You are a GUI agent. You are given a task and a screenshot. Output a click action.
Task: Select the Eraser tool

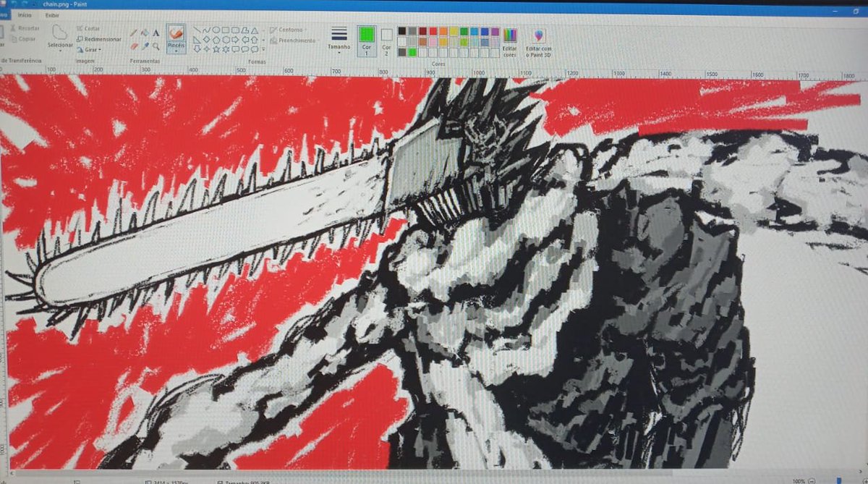click(134, 46)
